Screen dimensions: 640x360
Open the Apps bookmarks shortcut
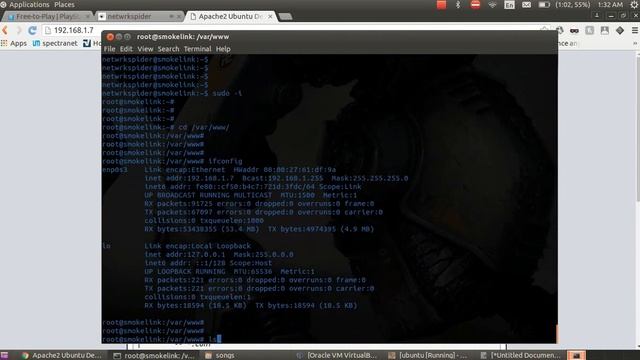click(x=14, y=43)
